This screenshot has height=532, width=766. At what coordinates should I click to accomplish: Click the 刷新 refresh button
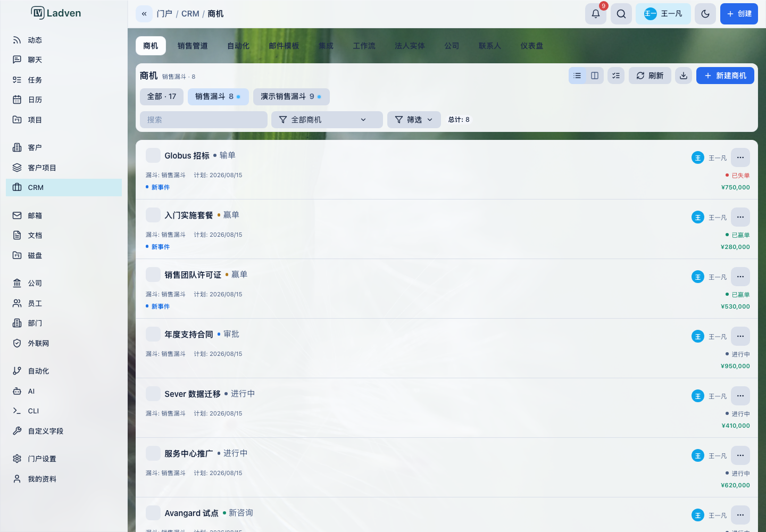click(x=650, y=76)
